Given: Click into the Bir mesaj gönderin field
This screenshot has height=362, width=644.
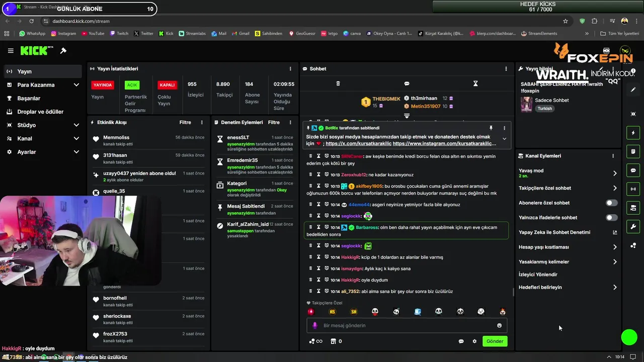Looking at the screenshot, I should click(407, 325).
